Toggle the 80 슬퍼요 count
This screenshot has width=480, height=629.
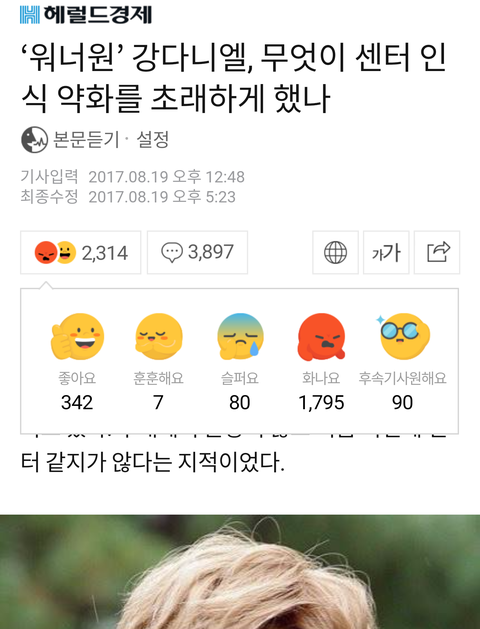[240, 402]
